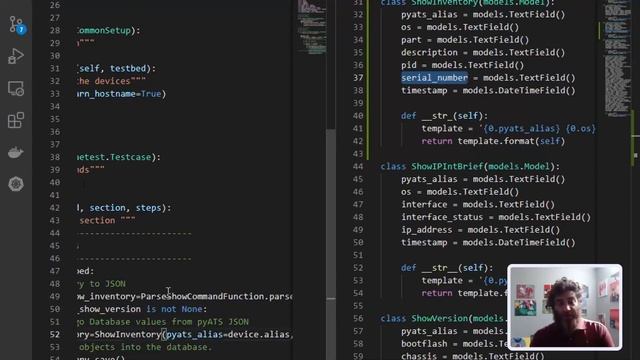Viewport: 640px width, 360px height.
Task: Click line number 52 in left editor
Action: pos(55,334)
